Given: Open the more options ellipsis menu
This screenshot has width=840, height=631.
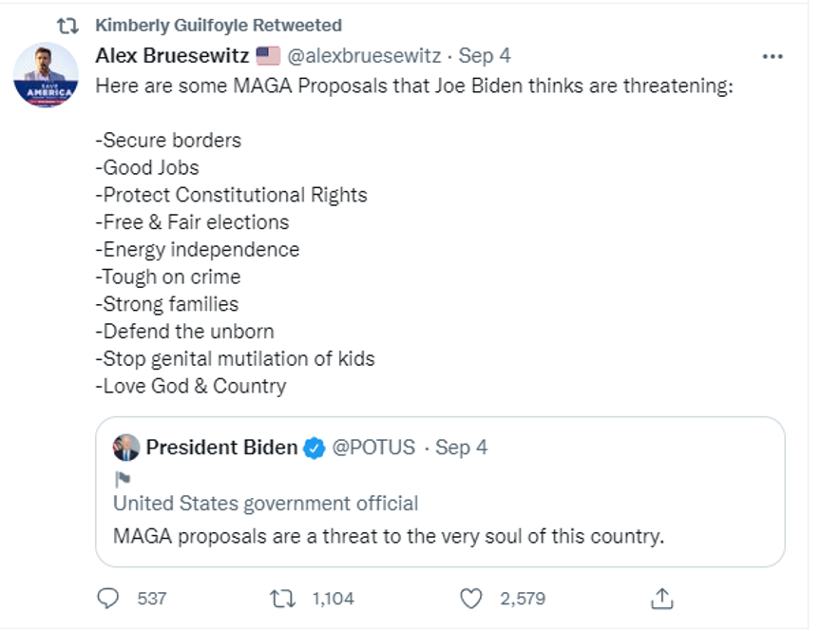Looking at the screenshot, I should (x=773, y=56).
